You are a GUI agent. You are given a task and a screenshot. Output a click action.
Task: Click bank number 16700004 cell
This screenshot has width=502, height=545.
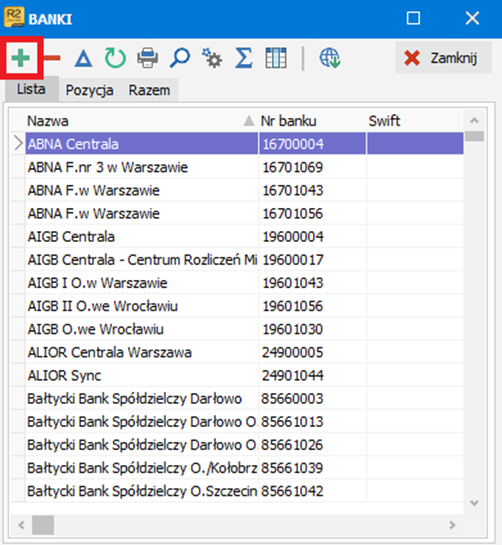312,144
